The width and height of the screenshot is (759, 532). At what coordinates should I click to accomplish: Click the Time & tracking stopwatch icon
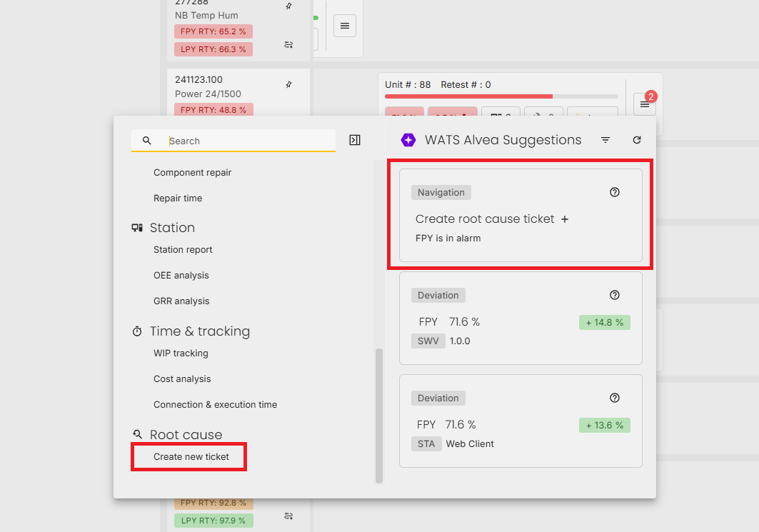(x=137, y=331)
